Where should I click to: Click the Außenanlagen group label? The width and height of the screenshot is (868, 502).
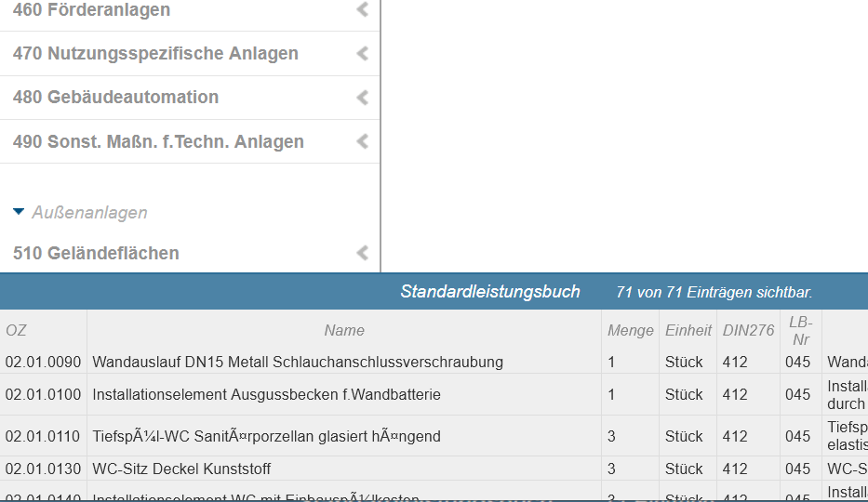[89, 213]
